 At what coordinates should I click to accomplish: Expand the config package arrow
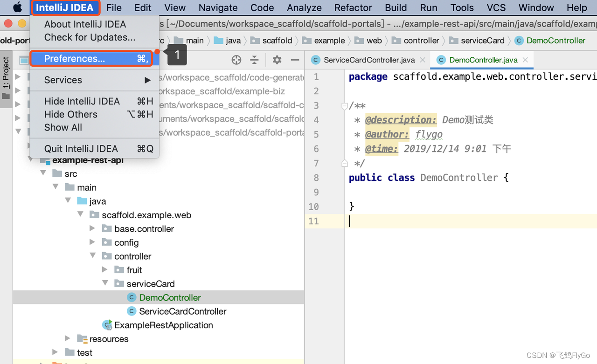click(x=93, y=242)
